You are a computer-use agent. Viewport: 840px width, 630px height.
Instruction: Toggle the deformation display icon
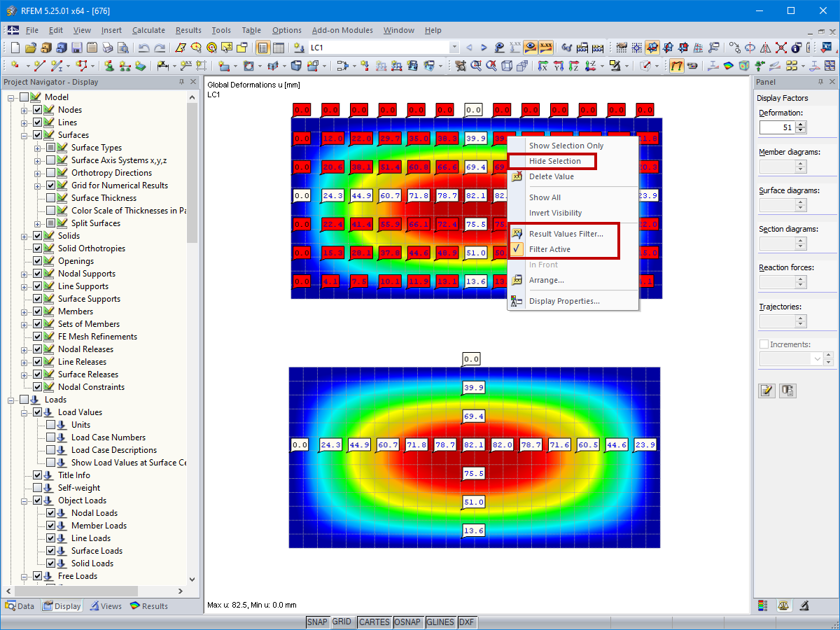tap(677, 66)
